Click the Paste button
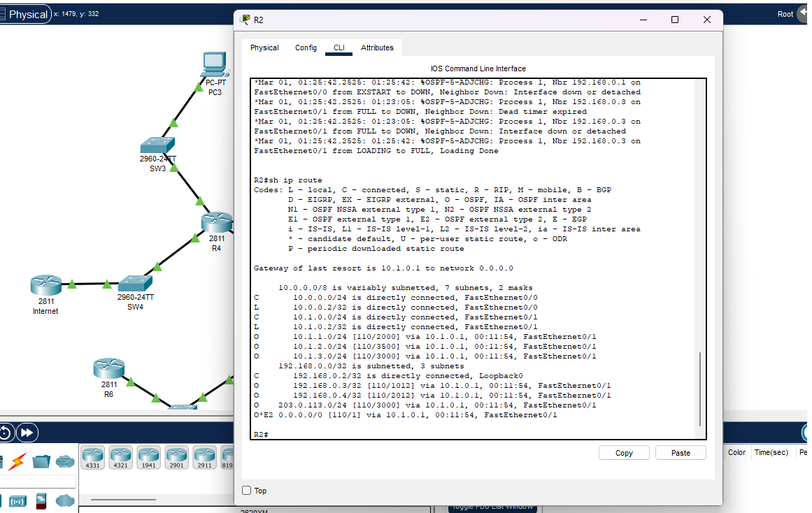812x513 pixels. [x=680, y=452]
